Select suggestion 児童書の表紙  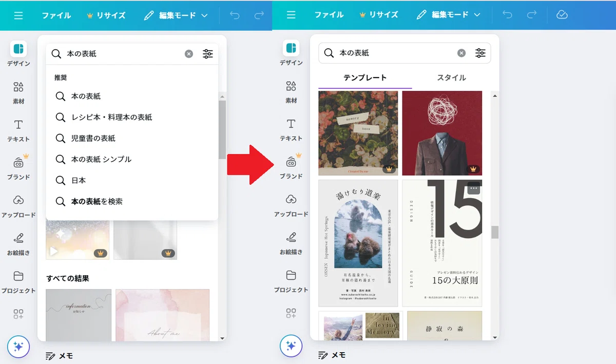tap(132, 138)
